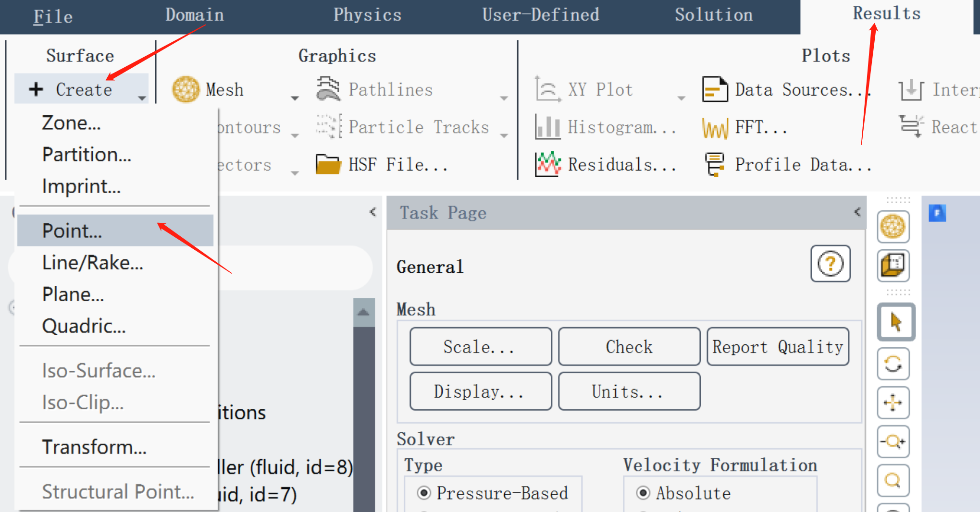Viewport: 980px width, 512px height.
Task: Open the Residuals plot icon
Action: click(x=547, y=165)
